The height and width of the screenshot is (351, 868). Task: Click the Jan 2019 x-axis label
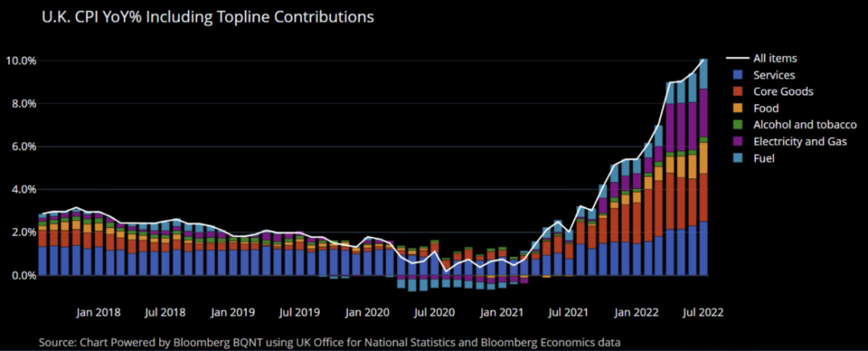click(232, 312)
